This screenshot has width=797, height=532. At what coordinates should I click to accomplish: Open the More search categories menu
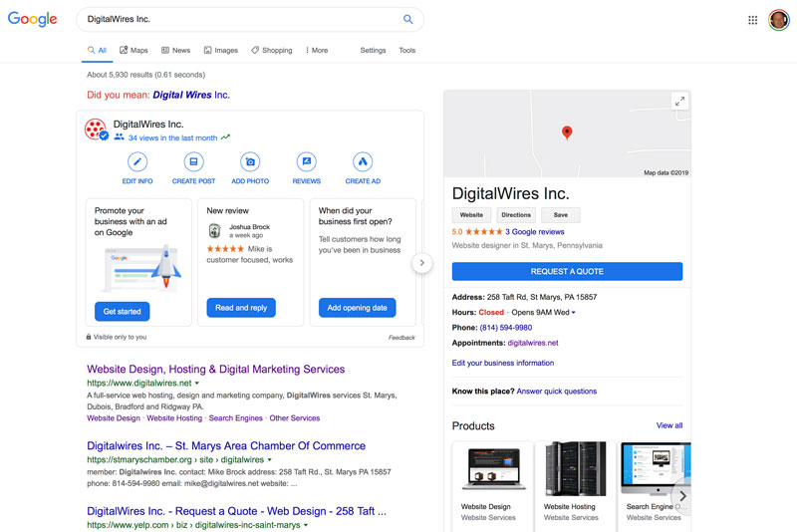click(317, 50)
